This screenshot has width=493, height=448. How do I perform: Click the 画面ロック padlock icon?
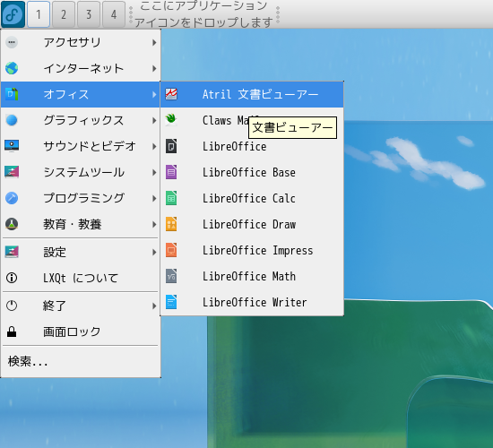click(12, 332)
